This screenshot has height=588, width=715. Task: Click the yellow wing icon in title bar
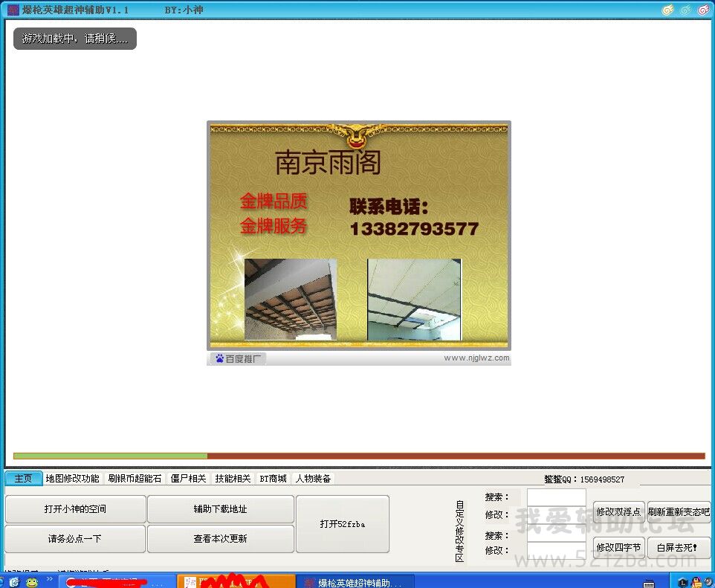[667, 10]
